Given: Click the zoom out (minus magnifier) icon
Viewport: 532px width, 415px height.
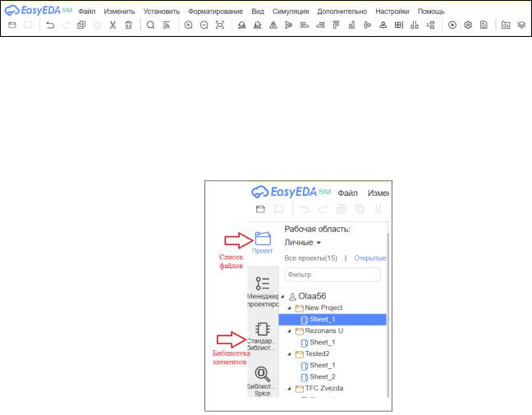Looking at the screenshot, I should pos(204,25).
